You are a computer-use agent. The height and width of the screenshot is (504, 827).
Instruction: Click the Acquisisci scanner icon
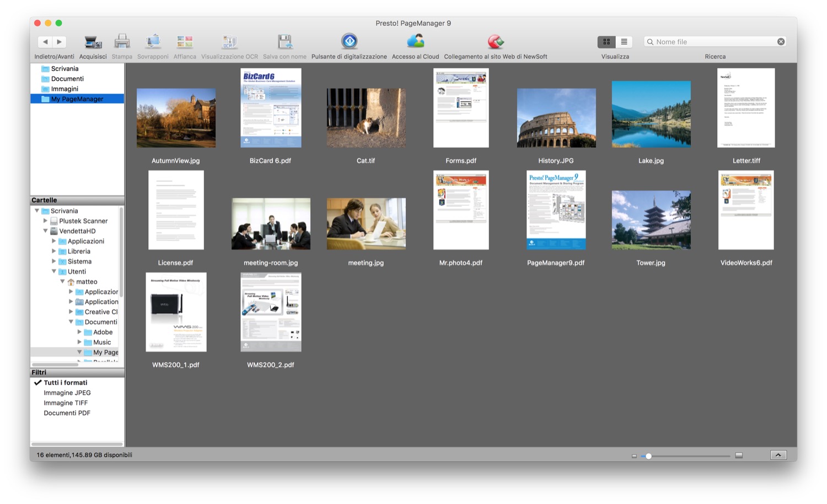coord(93,42)
